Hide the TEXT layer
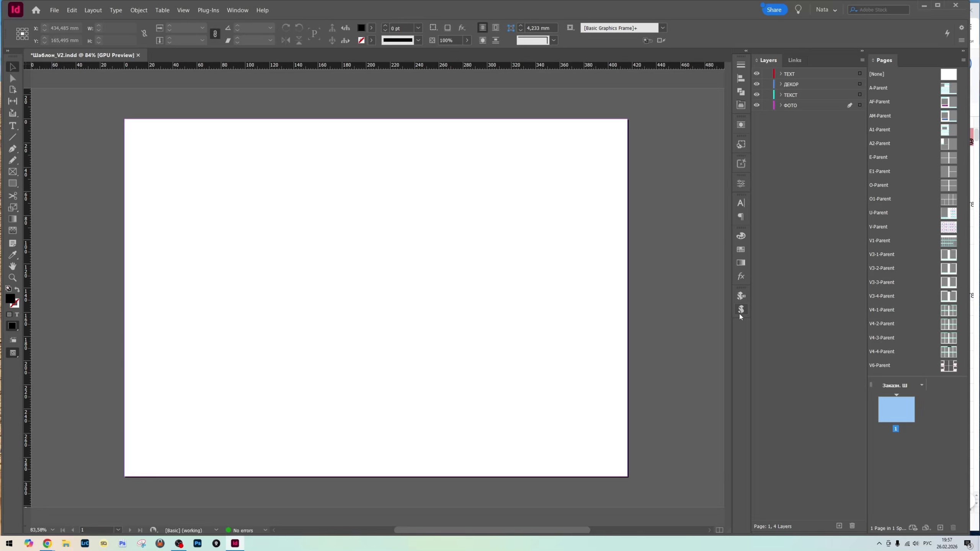The width and height of the screenshot is (980, 551). [x=757, y=73]
